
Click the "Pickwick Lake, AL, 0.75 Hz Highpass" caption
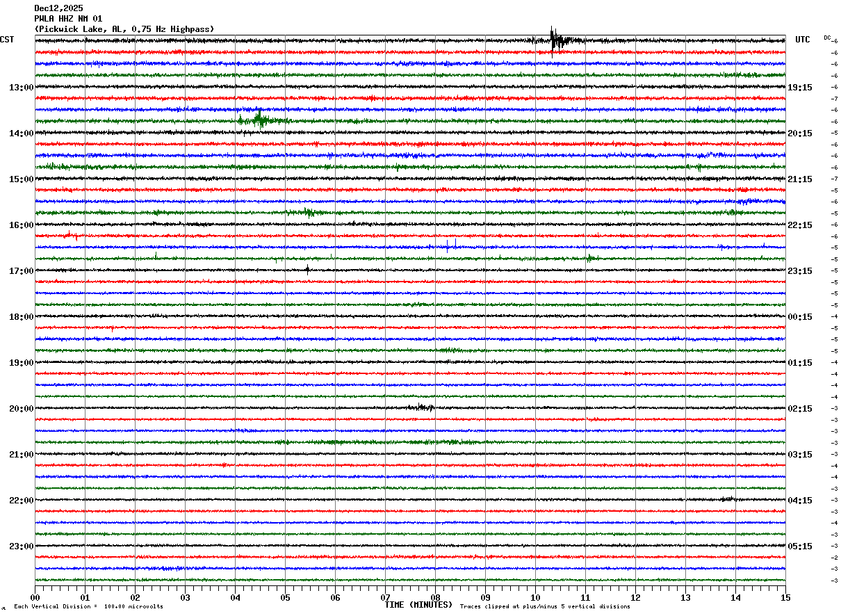point(124,29)
